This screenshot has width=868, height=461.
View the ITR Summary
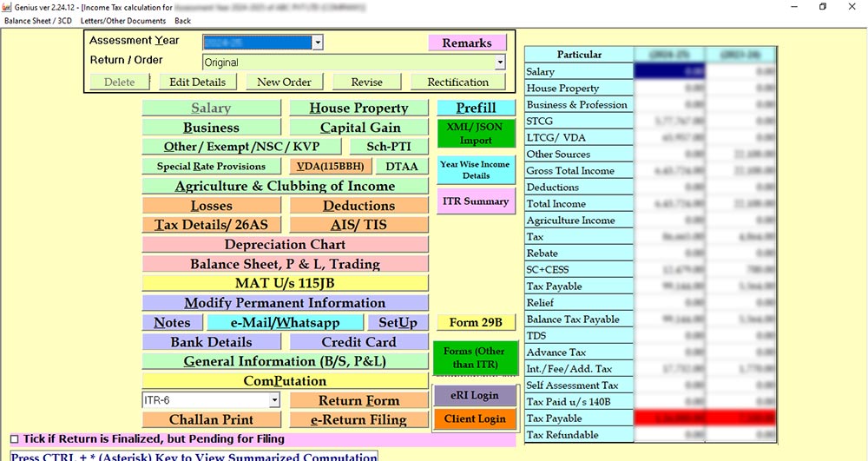[x=475, y=201]
